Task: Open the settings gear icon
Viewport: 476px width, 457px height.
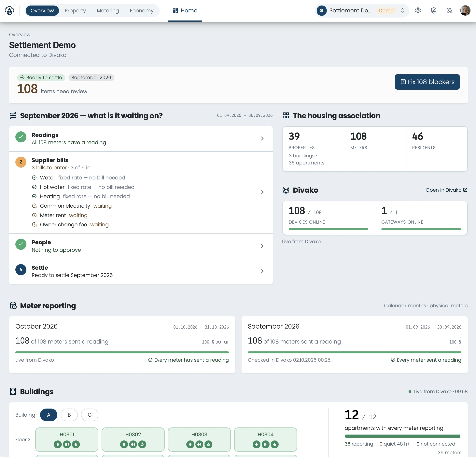Action: [x=418, y=10]
